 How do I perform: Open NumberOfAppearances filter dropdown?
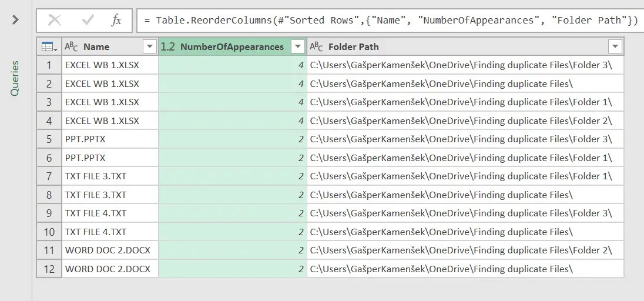click(298, 47)
